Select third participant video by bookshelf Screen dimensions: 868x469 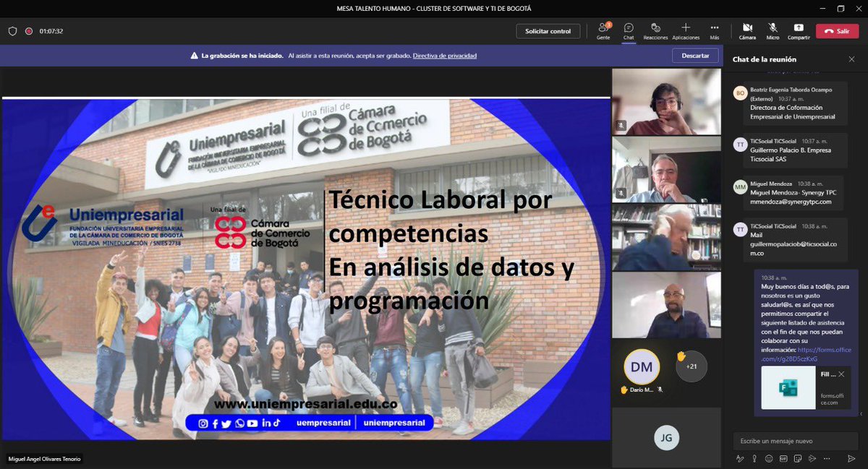(666, 237)
